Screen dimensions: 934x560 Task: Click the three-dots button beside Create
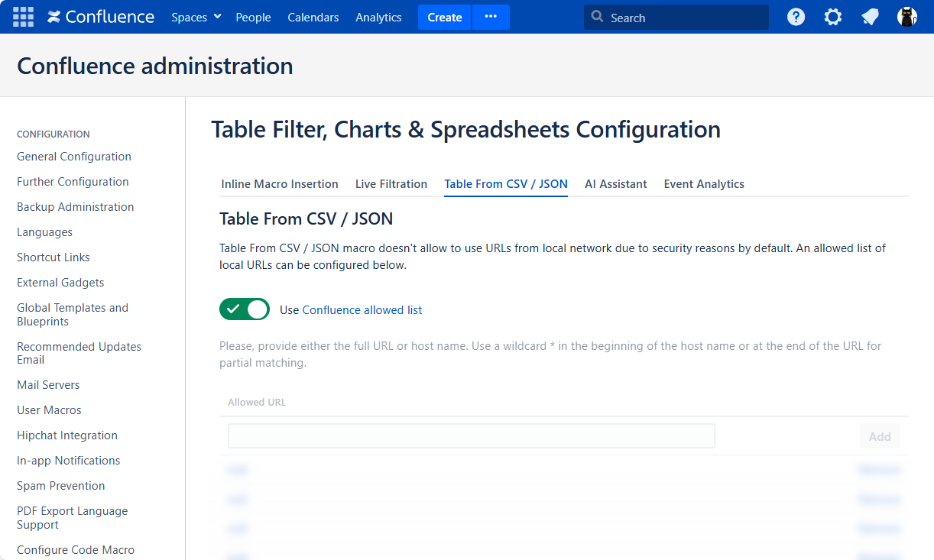(491, 17)
